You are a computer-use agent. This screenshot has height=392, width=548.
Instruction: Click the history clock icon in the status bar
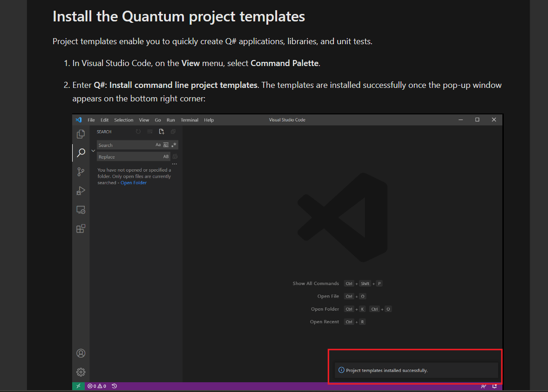point(114,386)
